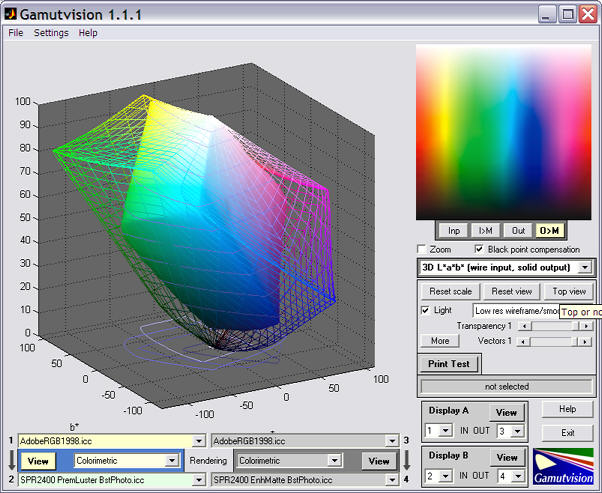This screenshot has height=493, width=602.
Task: Click the Gamutvision logo at bottom right
Action: click(x=563, y=466)
